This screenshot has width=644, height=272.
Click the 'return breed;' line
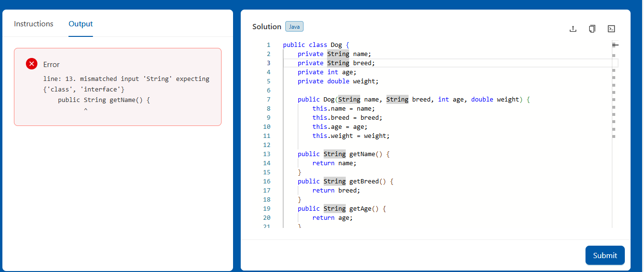tap(336, 191)
